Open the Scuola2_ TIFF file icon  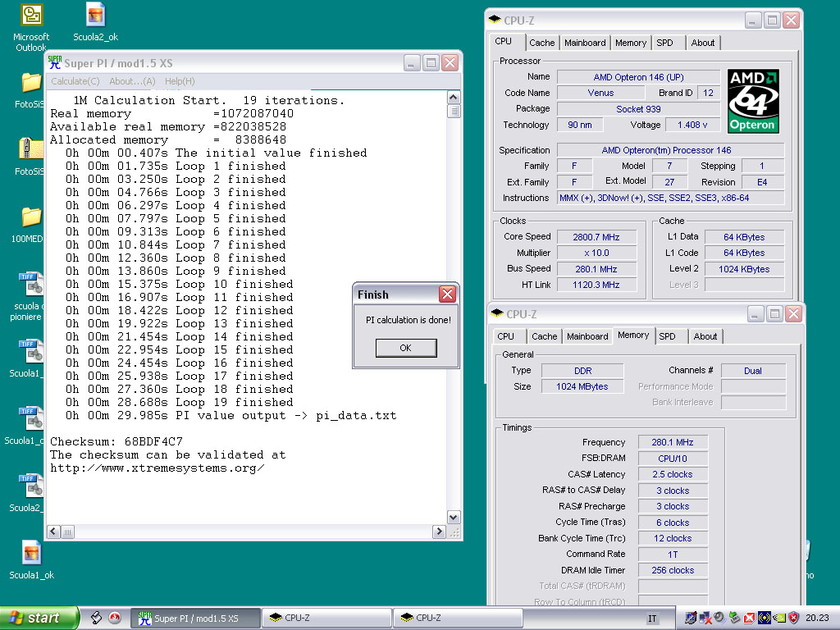(31, 486)
